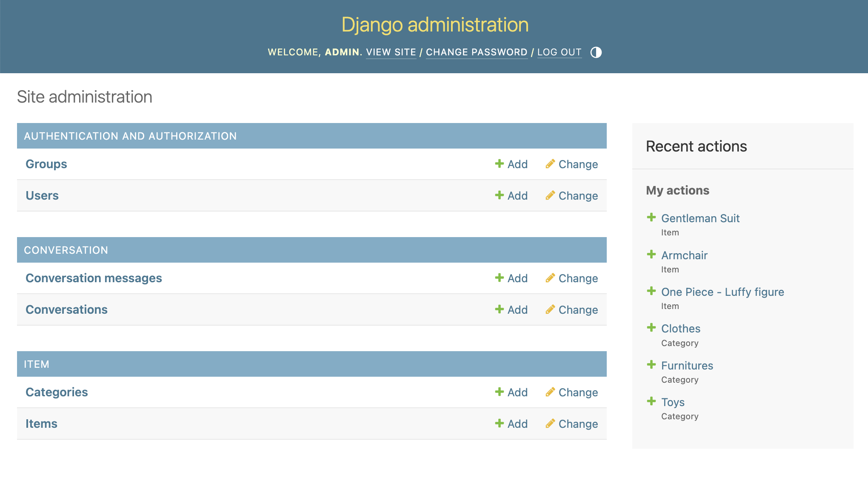Open the Clothes category from recent actions

pos(681,328)
